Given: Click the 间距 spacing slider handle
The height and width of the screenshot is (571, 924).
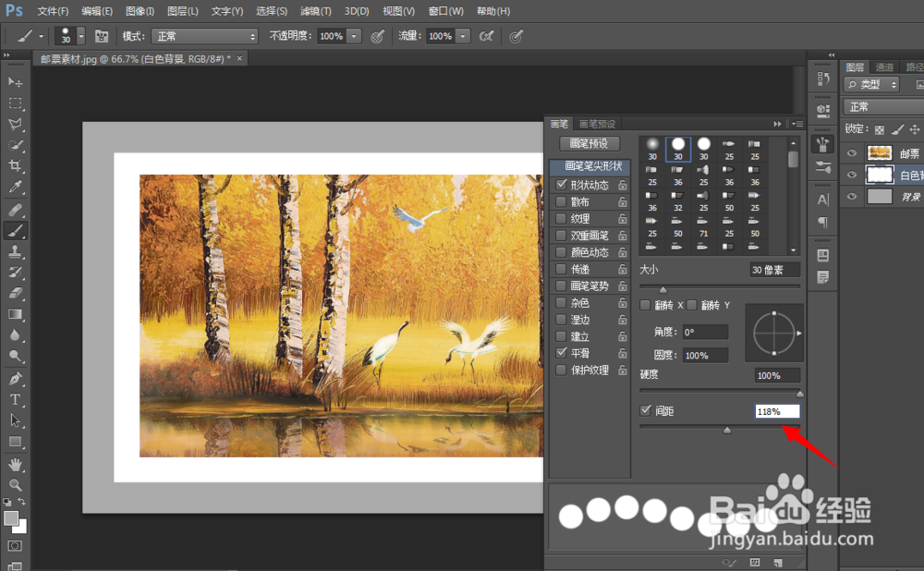Looking at the screenshot, I should coord(727,431).
